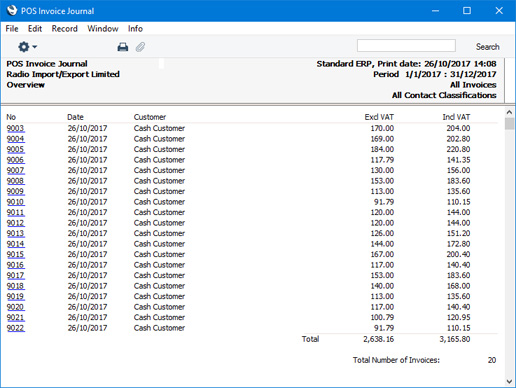Open invoice number 9012

click(x=16, y=223)
